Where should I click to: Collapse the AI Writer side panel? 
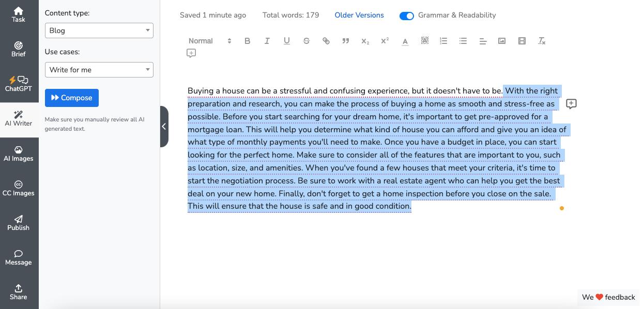(x=164, y=127)
